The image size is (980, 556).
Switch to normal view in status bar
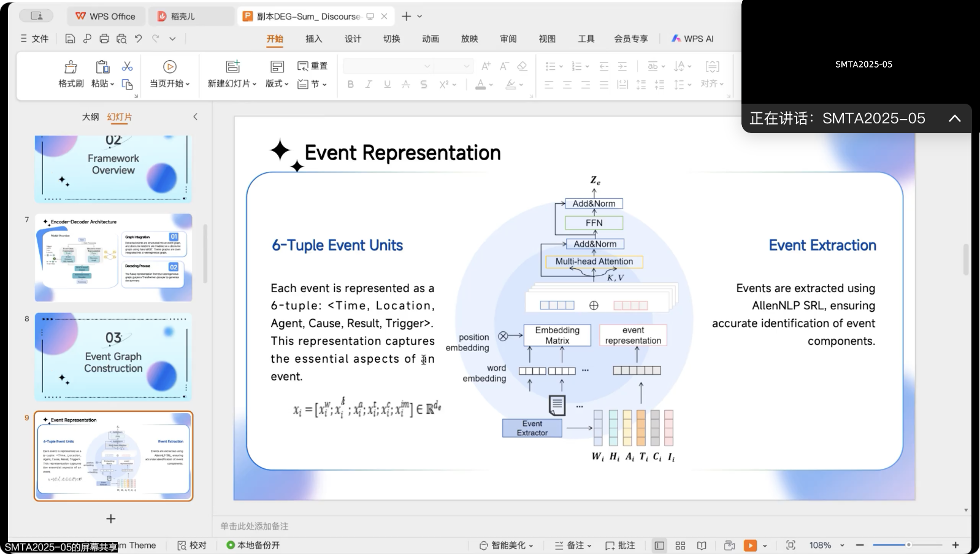[x=659, y=546]
